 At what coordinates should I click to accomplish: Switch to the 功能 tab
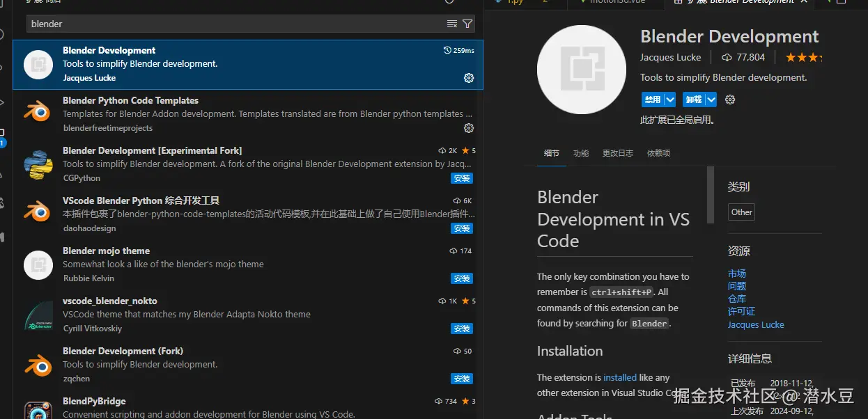point(581,153)
